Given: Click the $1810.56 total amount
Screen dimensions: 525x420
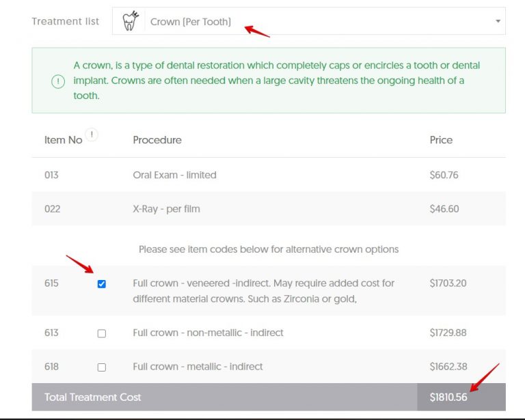Looking at the screenshot, I should pyautogui.click(x=448, y=397).
